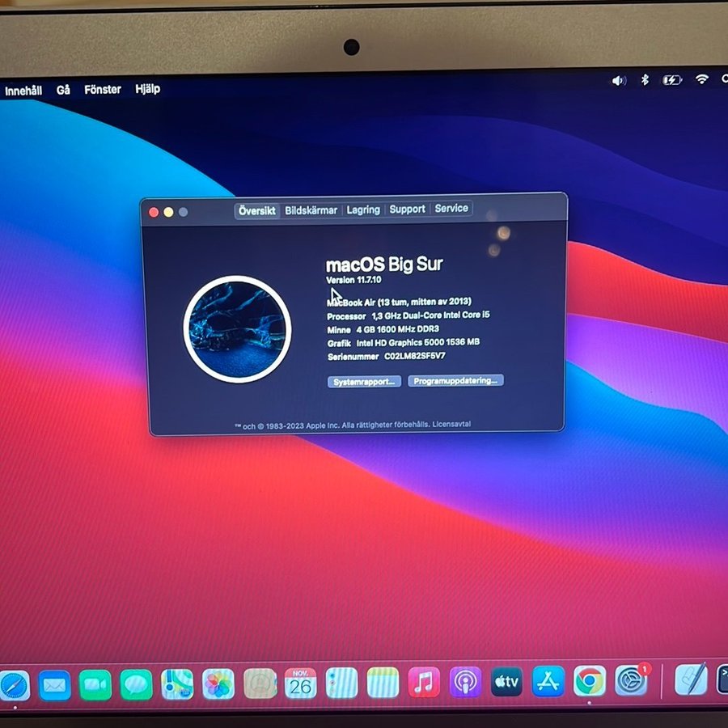Open FaceTime from the Dock
Screen dimensions: 728x728
95,685
